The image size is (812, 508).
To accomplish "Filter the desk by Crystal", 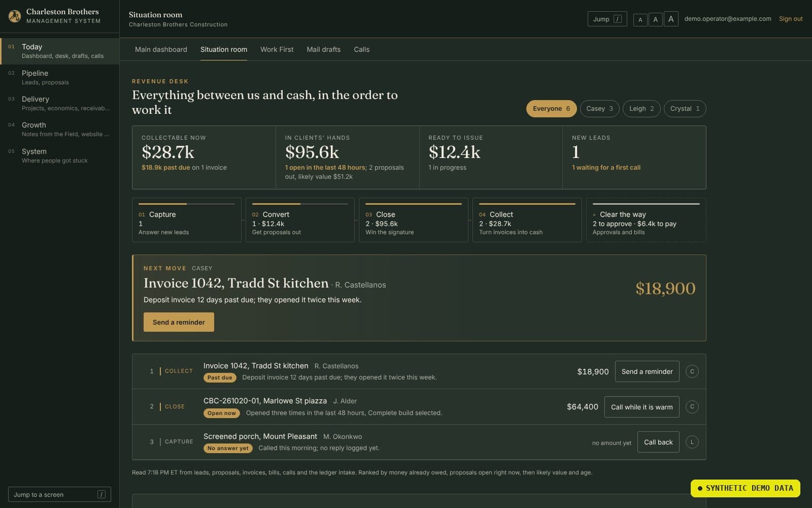I will click(685, 109).
